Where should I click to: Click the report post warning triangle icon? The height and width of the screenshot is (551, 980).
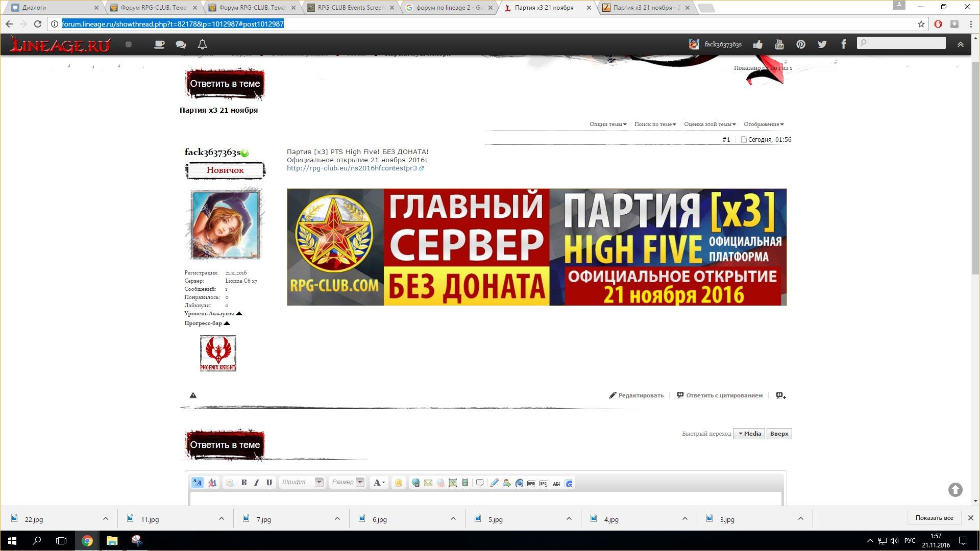tap(193, 395)
